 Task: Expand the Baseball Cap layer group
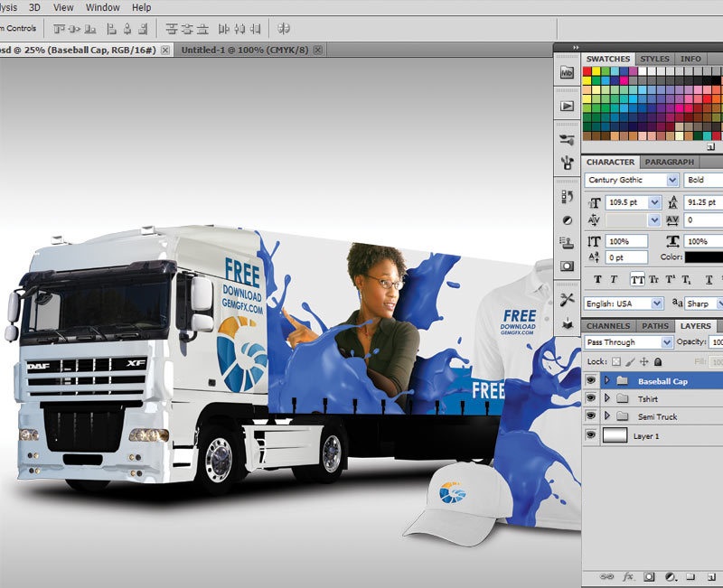click(x=607, y=381)
